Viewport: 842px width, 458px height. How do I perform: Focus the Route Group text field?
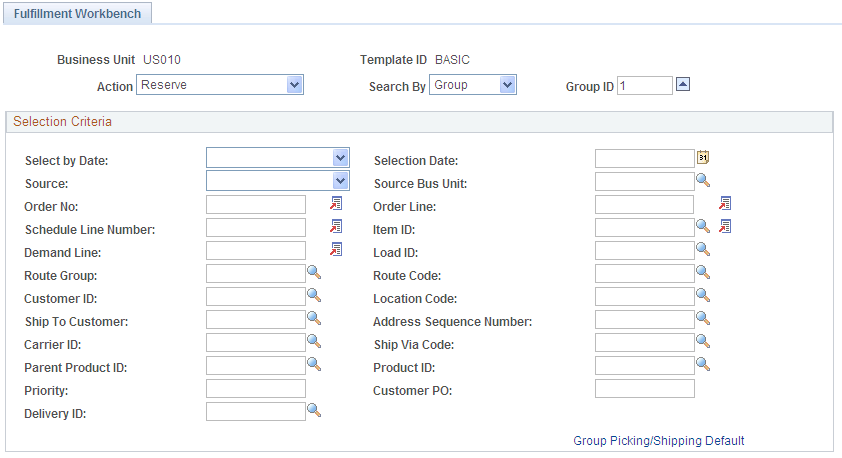pos(256,274)
